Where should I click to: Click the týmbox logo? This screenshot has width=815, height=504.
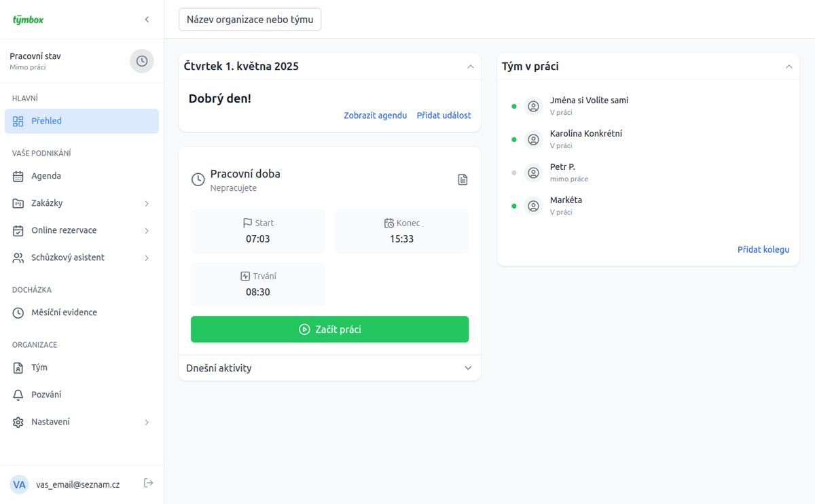(28, 20)
